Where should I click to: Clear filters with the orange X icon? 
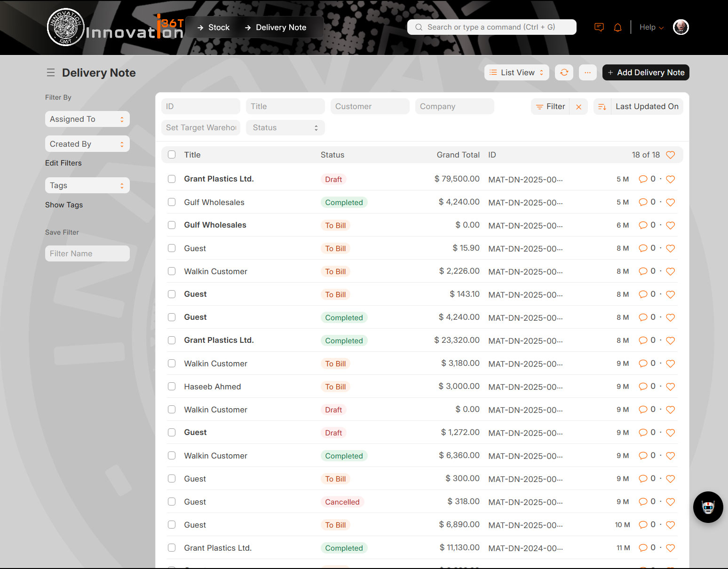click(x=578, y=107)
